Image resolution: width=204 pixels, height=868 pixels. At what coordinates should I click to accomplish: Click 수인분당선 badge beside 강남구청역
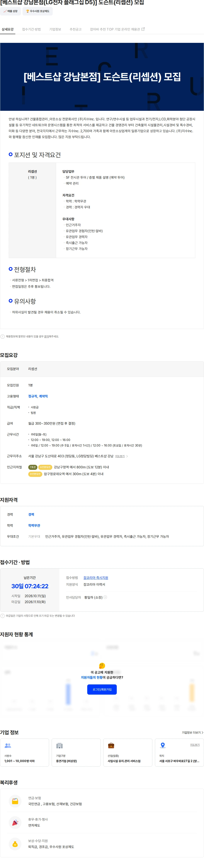click(x=45, y=467)
